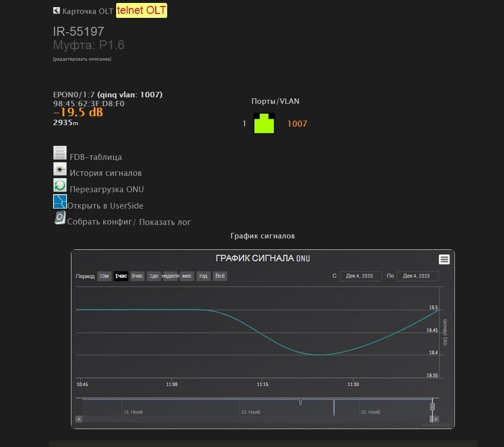This screenshot has width=504, height=447.
Task: Click the 11:15 time axis label
Action: pos(262,384)
